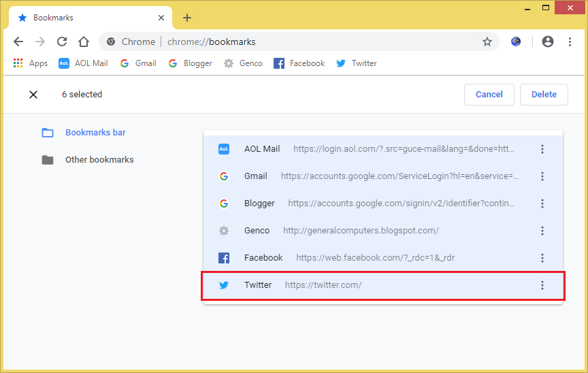The height and width of the screenshot is (373, 588).
Task: Open the user profile avatar icon
Action: (x=547, y=42)
